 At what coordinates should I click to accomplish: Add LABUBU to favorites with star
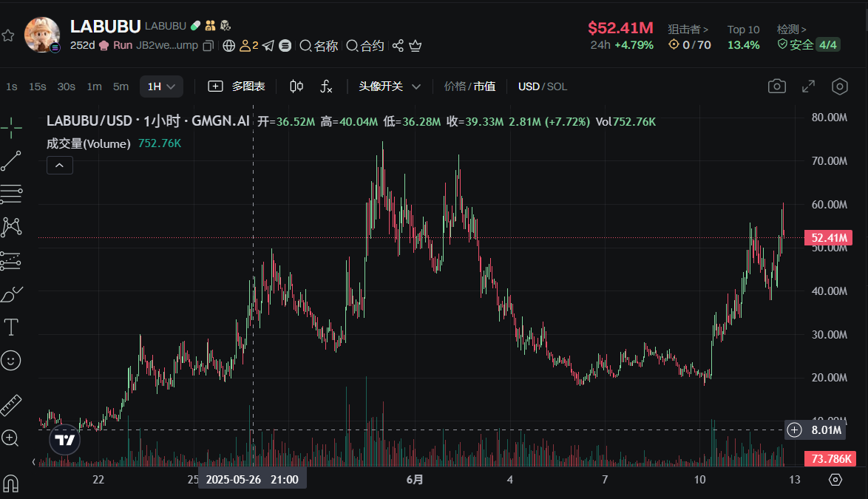click(8, 35)
